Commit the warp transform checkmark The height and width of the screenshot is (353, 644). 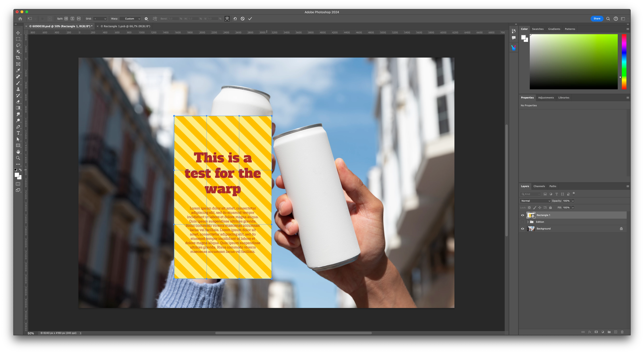[250, 19]
